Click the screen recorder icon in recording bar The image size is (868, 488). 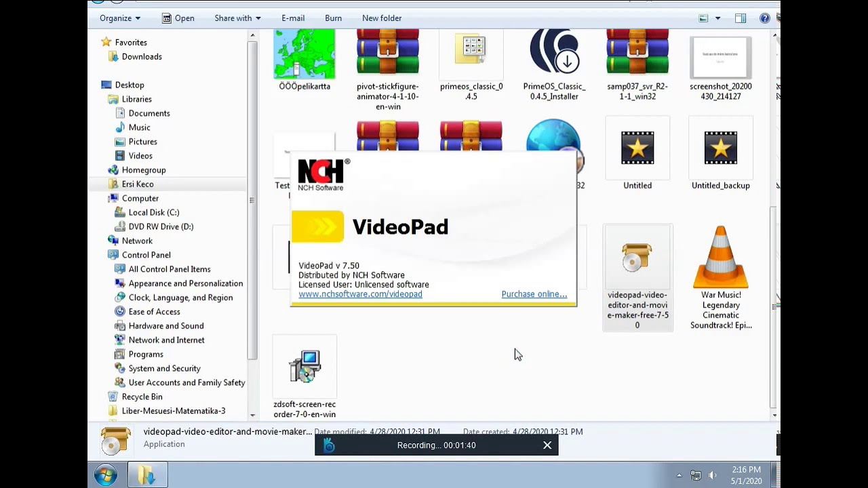329,445
